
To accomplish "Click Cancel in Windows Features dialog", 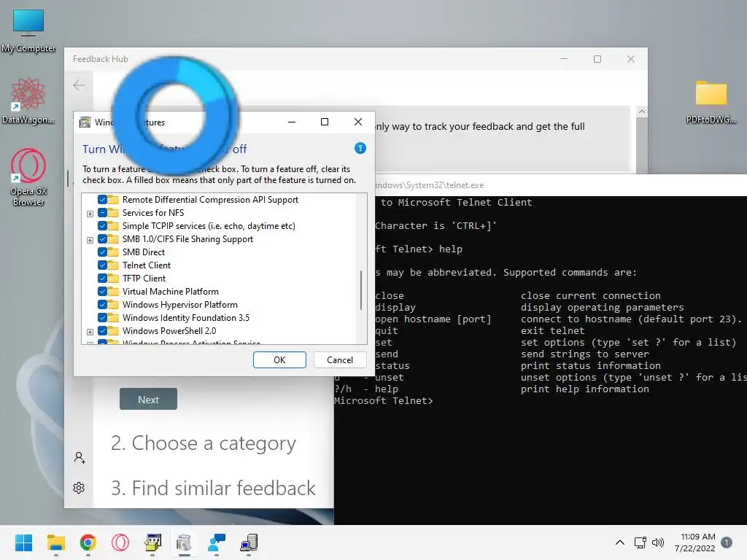I will (340, 360).
